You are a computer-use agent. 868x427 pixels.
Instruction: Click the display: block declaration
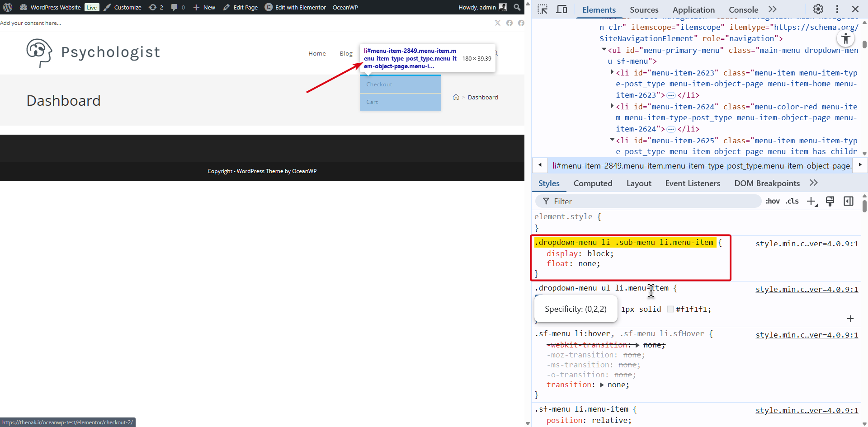tap(580, 254)
